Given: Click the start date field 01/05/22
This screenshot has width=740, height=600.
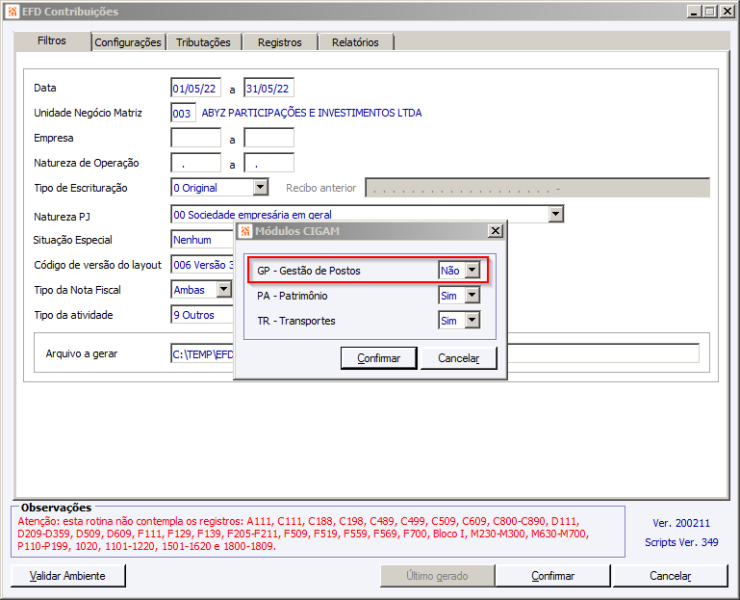Looking at the screenshot, I should pos(195,88).
